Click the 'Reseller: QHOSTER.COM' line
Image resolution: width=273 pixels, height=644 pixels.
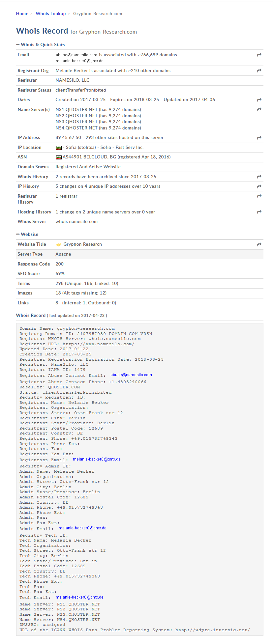click(50, 387)
